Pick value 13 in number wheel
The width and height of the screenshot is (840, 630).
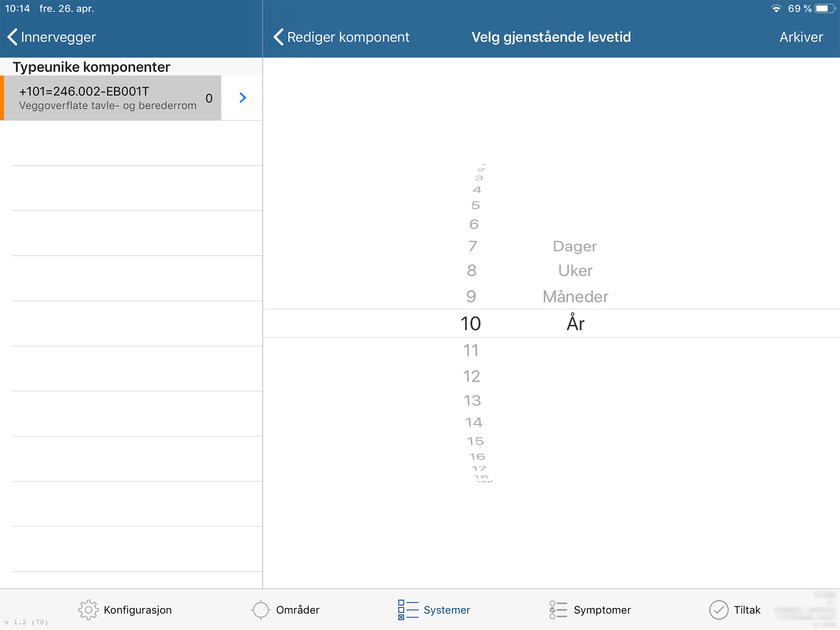[x=472, y=401]
